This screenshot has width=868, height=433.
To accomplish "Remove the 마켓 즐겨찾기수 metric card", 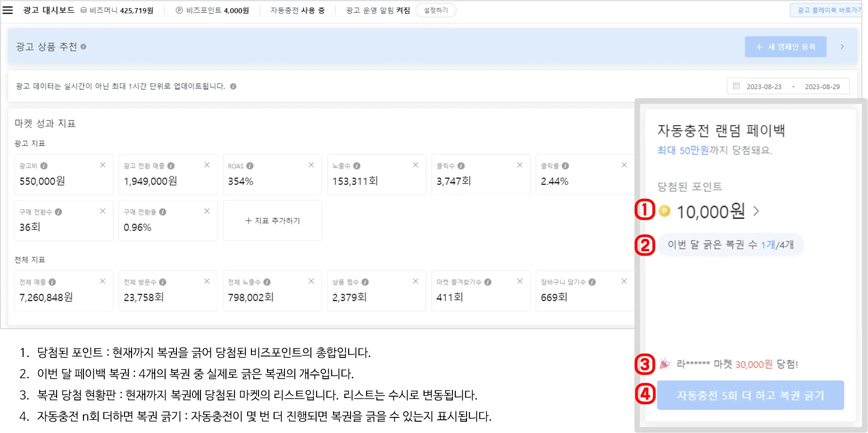I will coord(519,281).
